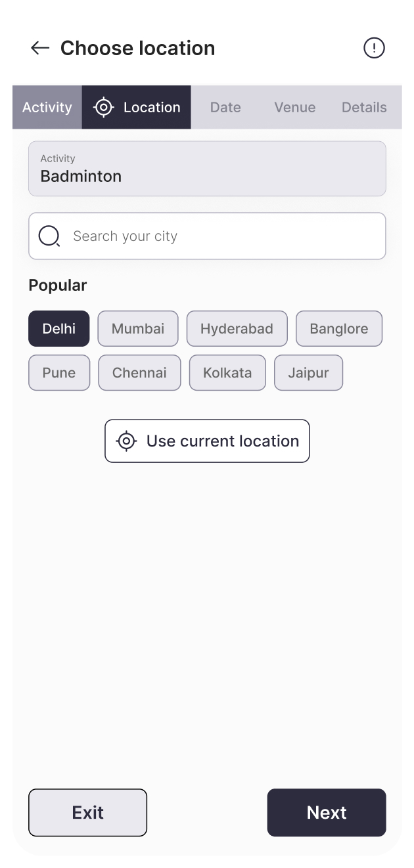Select Mumbai city chip

coord(138,328)
